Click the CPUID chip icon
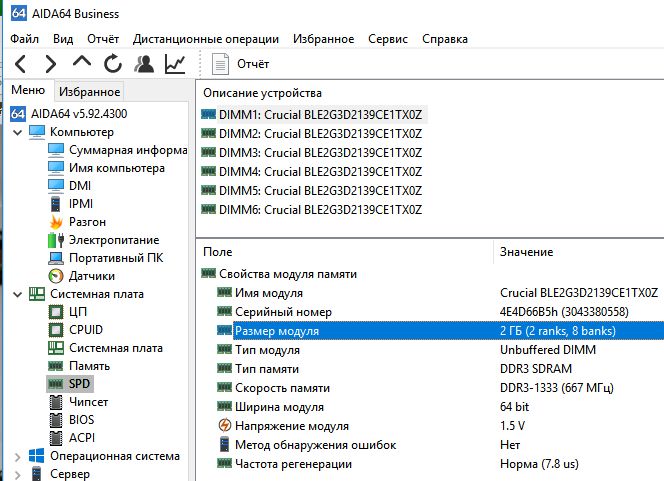Image resolution: width=664 pixels, height=481 pixels. pyautogui.click(x=56, y=330)
